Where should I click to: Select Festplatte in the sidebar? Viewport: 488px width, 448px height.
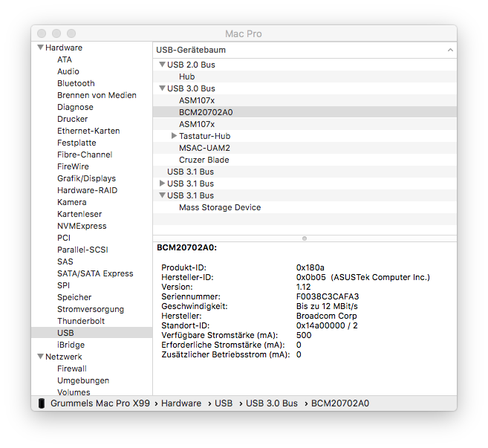(x=77, y=143)
